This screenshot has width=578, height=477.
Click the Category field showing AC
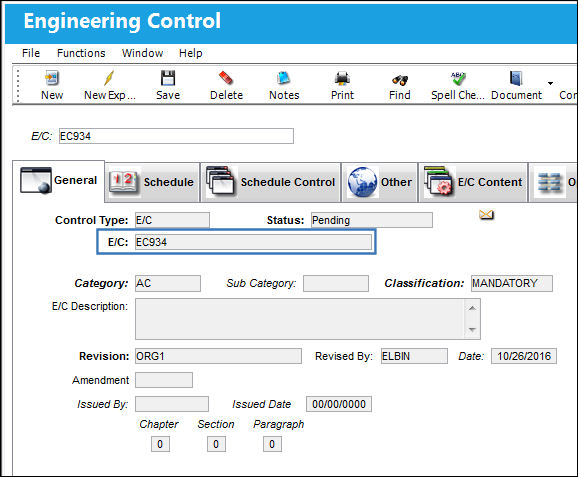pos(168,283)
